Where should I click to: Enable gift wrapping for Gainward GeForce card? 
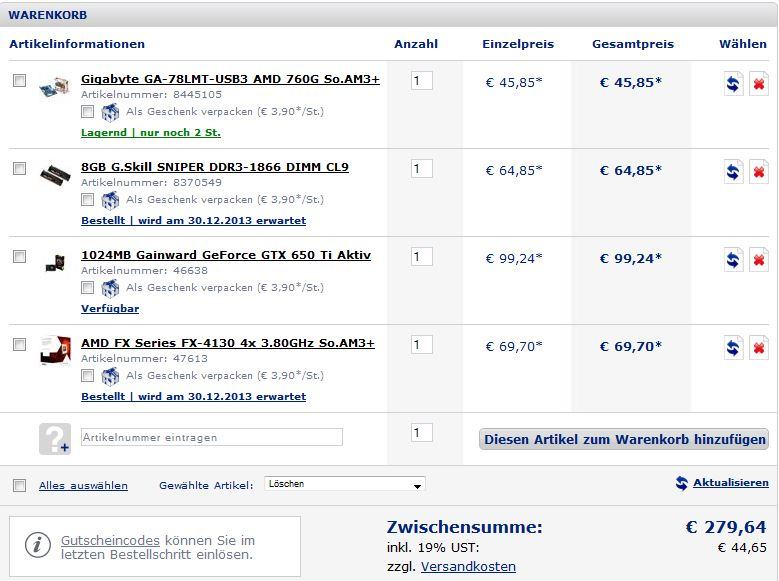click(x=87, y=288)
